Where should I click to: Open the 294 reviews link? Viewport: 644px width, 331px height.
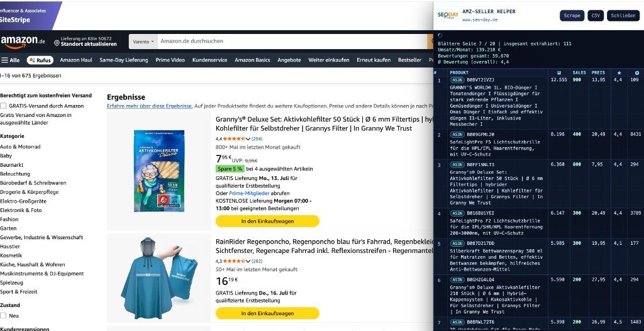point(257,139)
